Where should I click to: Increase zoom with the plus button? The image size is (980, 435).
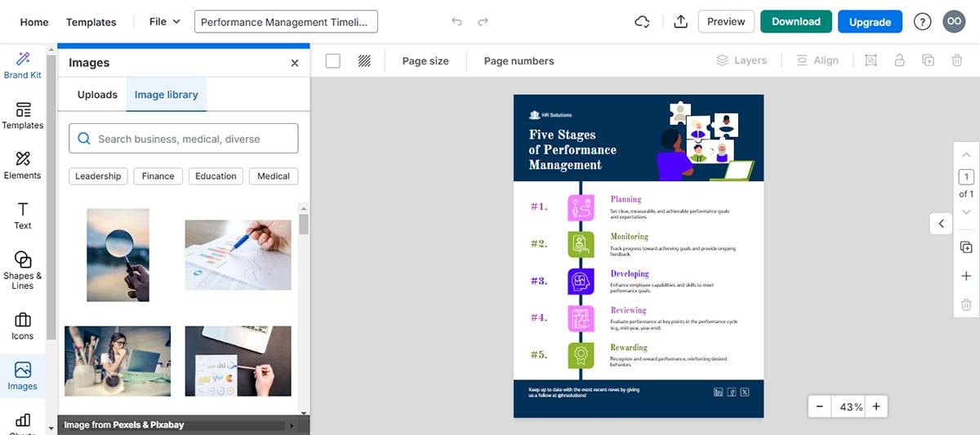[x=875, y=406]
